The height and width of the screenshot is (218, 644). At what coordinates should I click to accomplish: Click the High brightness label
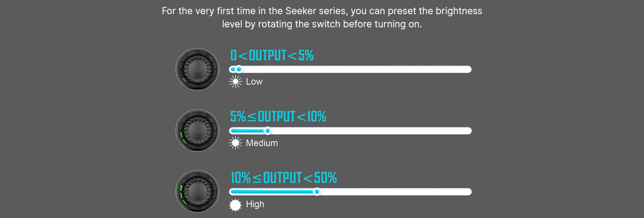[x=255, y=204]
